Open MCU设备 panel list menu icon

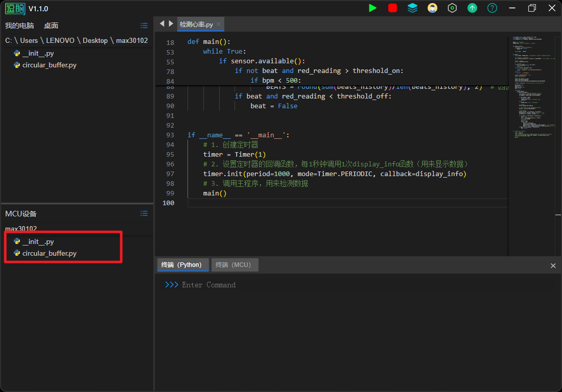[x=144, y=213]
